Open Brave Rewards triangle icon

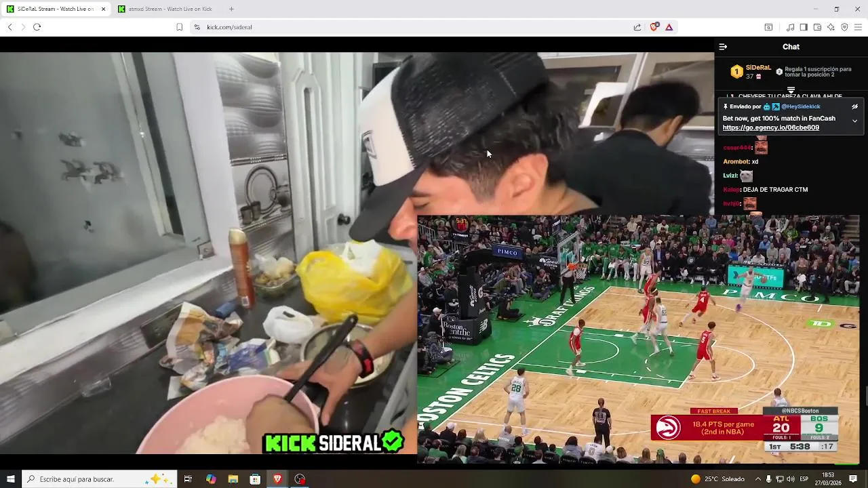tap(669, 27)
